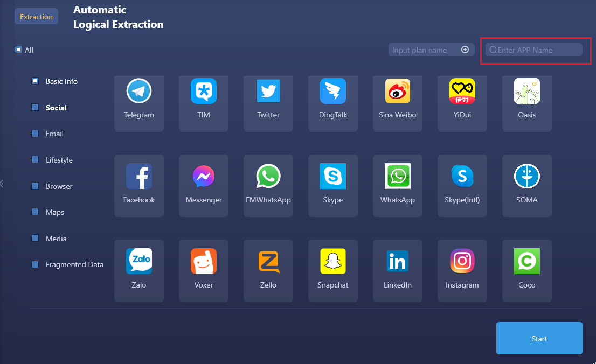Select the Messenger app icon
The height and width of the screenshot is (364, 596).
point(204,177)
